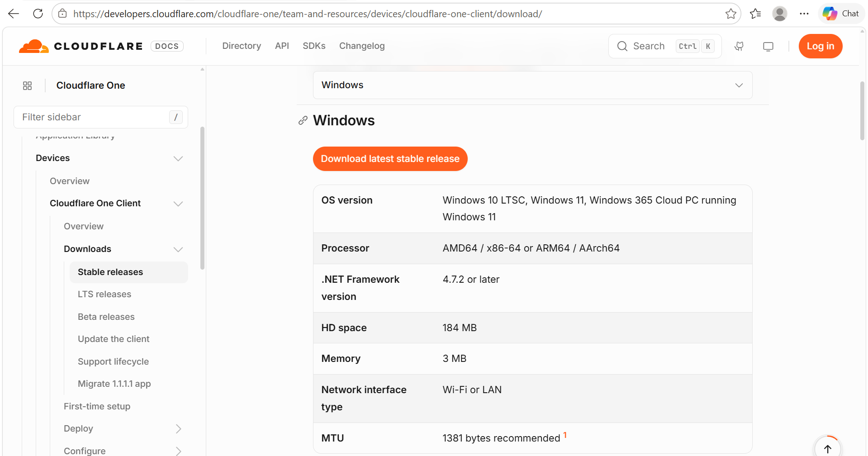Screen dimensions: 868x456
Task: Open Support lifecycle page
Action: click(x=113, y=362)
